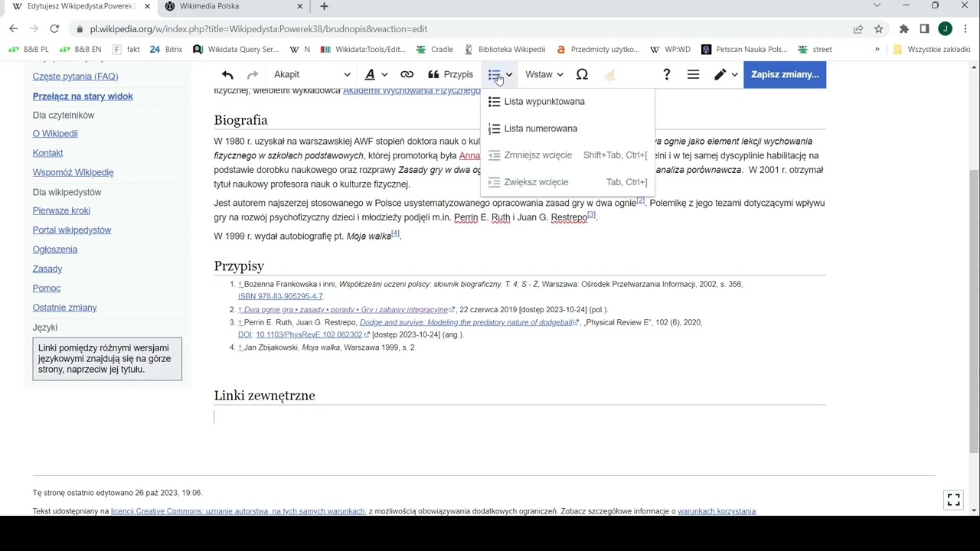Image resolution: width=980 pixels, height=551 pixels.
Task: Open Petscan Nauka Polska bookmark
Action: (745, 50)
